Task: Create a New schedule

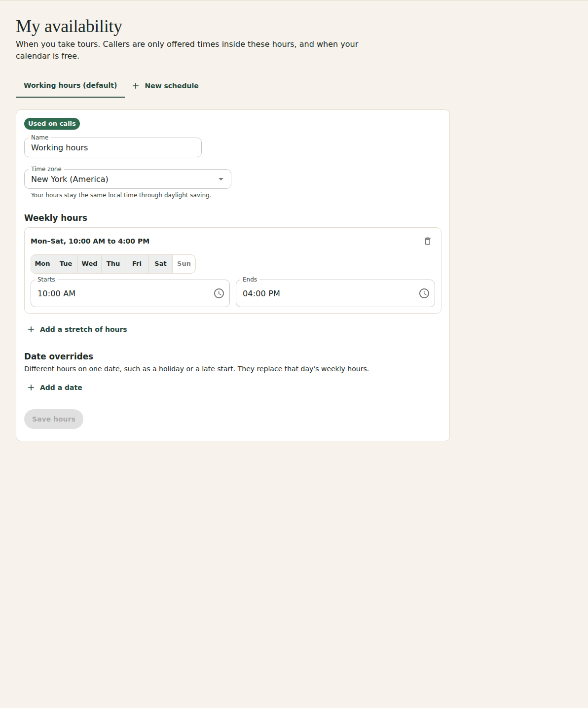Action: (x=165, y=86)
